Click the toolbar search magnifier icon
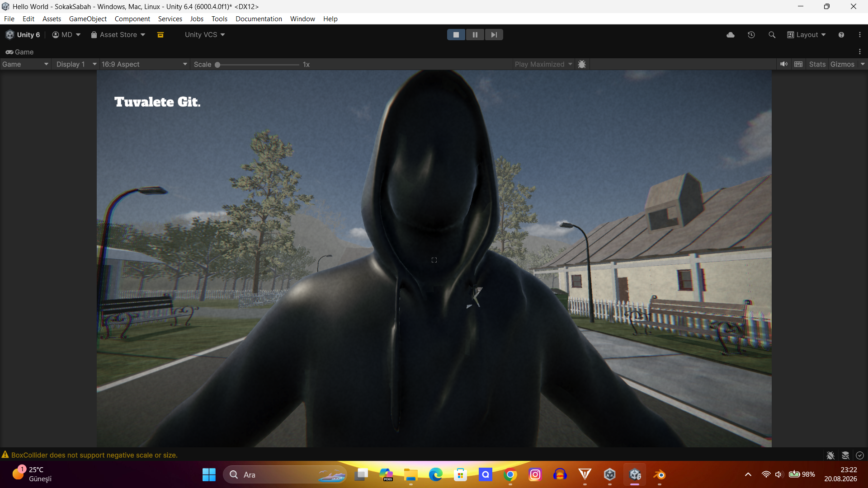The width and height of the screenshot is (868, 488). pyautogui.click(x=772, y=35)
